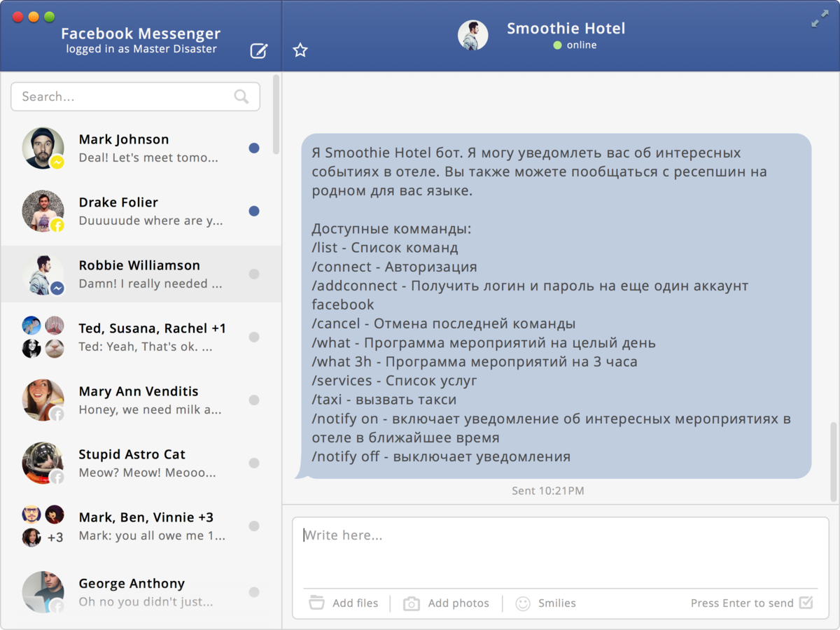
Task: Click Drake Folier's avatar
Action: (x=43, y=211)
